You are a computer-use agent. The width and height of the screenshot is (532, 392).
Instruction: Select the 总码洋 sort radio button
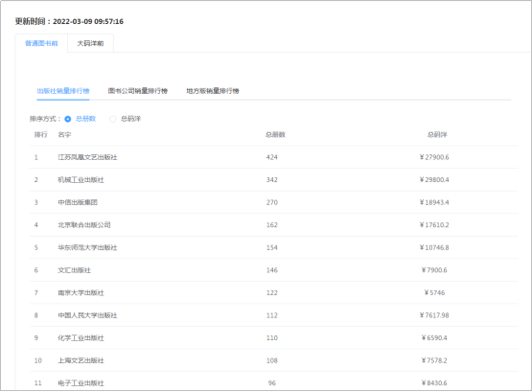[113, 119]
